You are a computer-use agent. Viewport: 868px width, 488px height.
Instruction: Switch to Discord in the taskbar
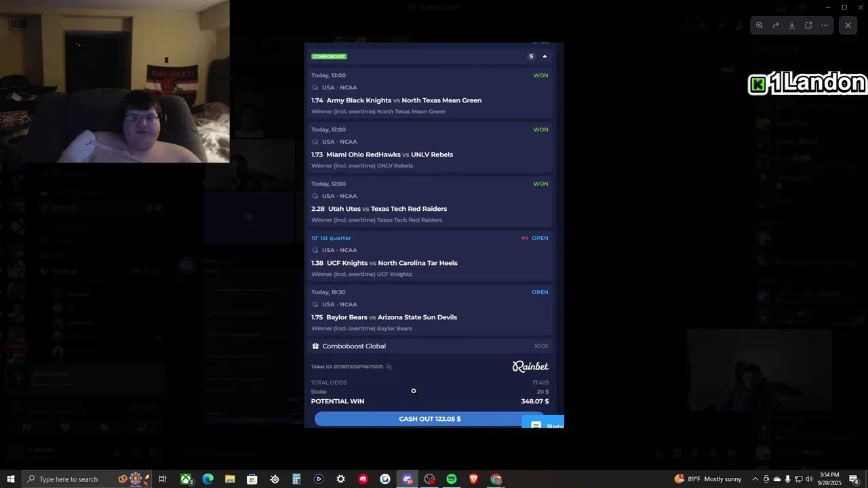click(x=408, y=479)
